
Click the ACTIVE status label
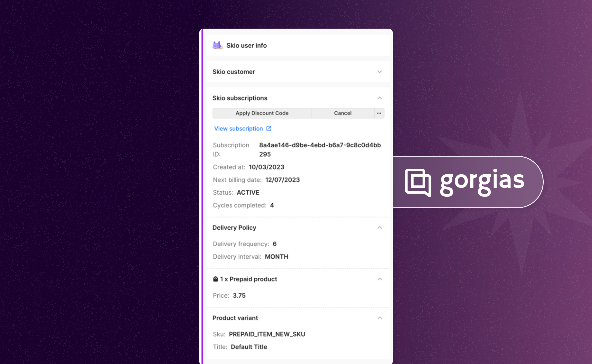tap(248, 192)
